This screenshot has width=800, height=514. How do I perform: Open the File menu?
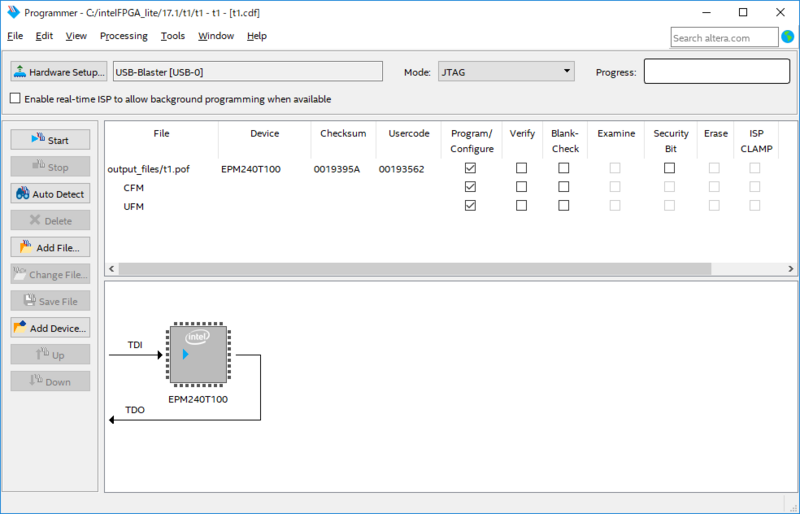[15, 36]
